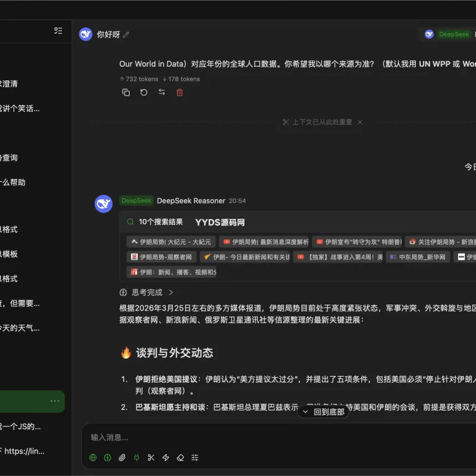Viewport: 476px width, 476px height.
Task: Open result 【独家】战事进入第4周
Action: 337,257
